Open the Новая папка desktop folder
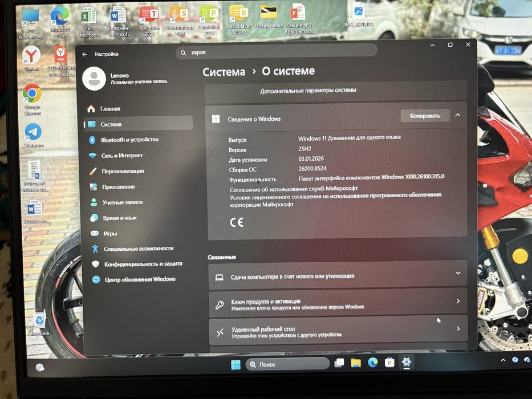 pyautogui.click(x=269, y=17)
